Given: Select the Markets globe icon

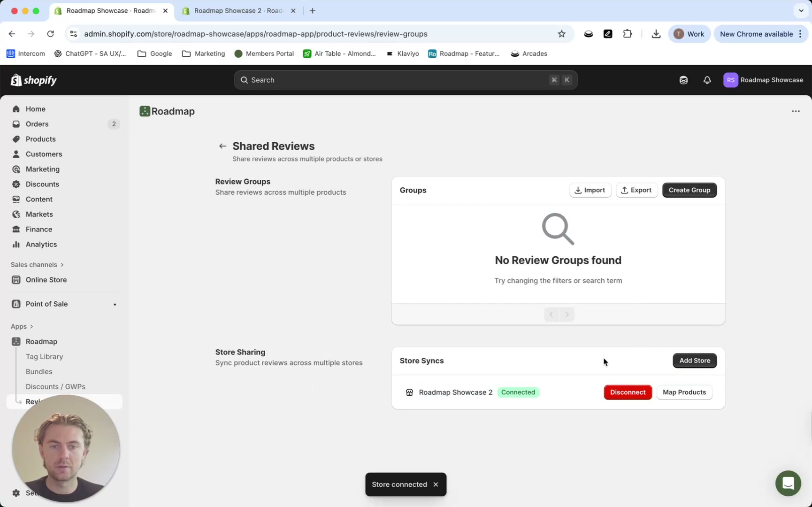Looking at the screenshot, I should [x=17, y=214].
